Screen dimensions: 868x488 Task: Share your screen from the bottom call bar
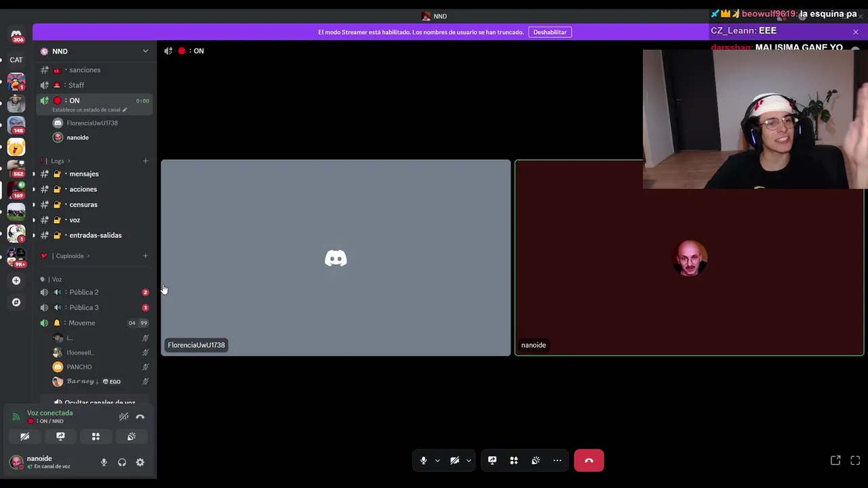tap(492, 460)
